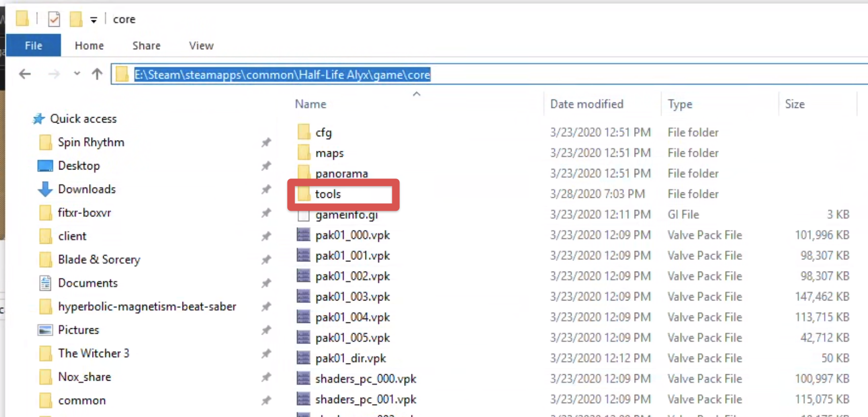Sort files by the Size column header
The width and height of the screenshot is (868, 417).
click(x=795, y=104)
